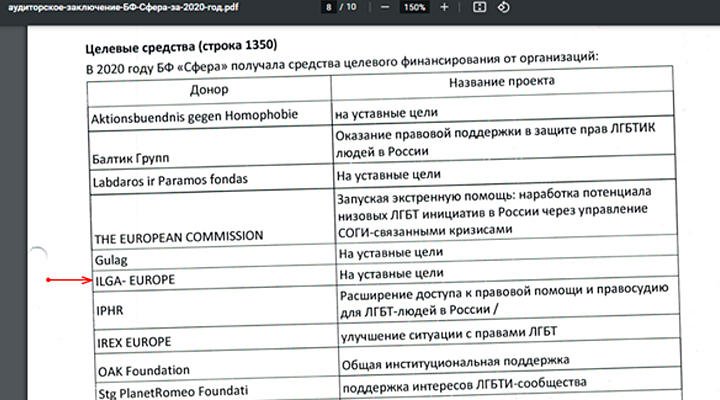Image resolution: width=720 pixels, height=400 pixels.
Task: Click 'Запуская экстренную помощь' project text
Action: (494, 213)
